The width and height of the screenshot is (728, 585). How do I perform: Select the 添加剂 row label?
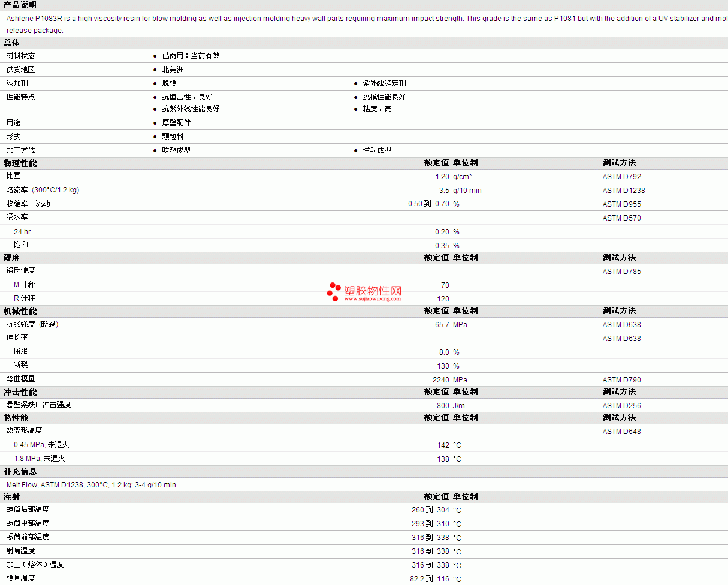(17, 83)
